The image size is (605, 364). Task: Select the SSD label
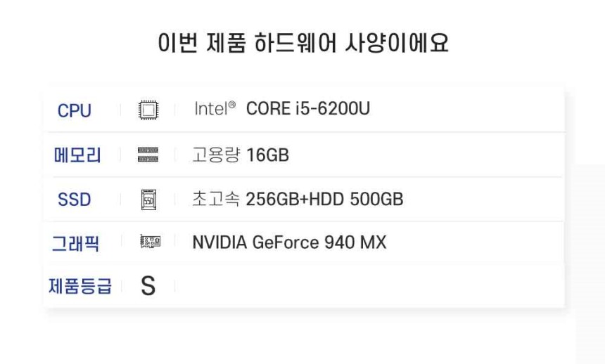pos(74,200)
